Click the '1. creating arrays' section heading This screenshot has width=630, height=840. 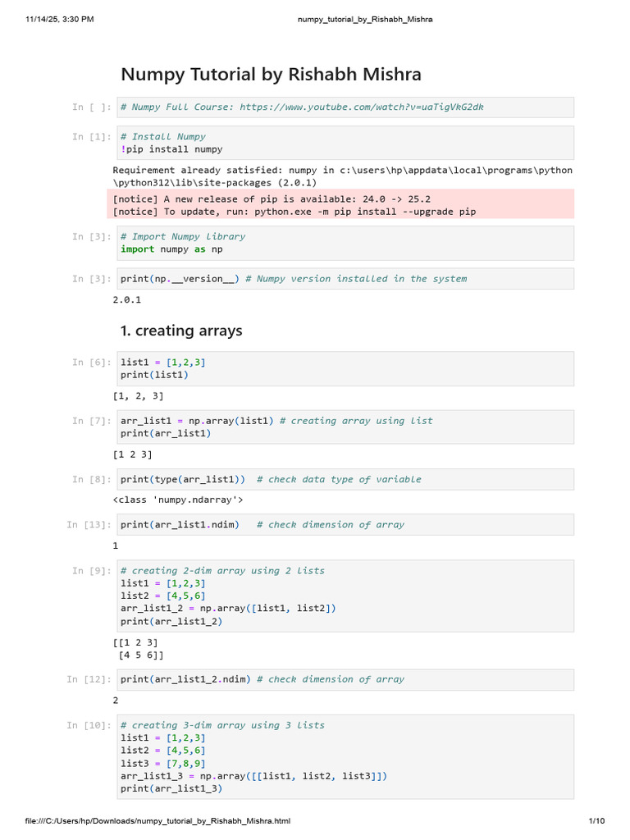pos(181,331)
